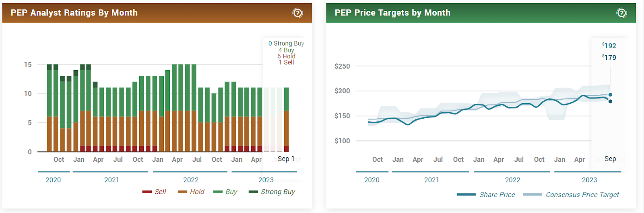The width and height of the screenshot is (644, 213).
Task: Click Consensus Price Target light blue swatch
Action: [532, 194]
